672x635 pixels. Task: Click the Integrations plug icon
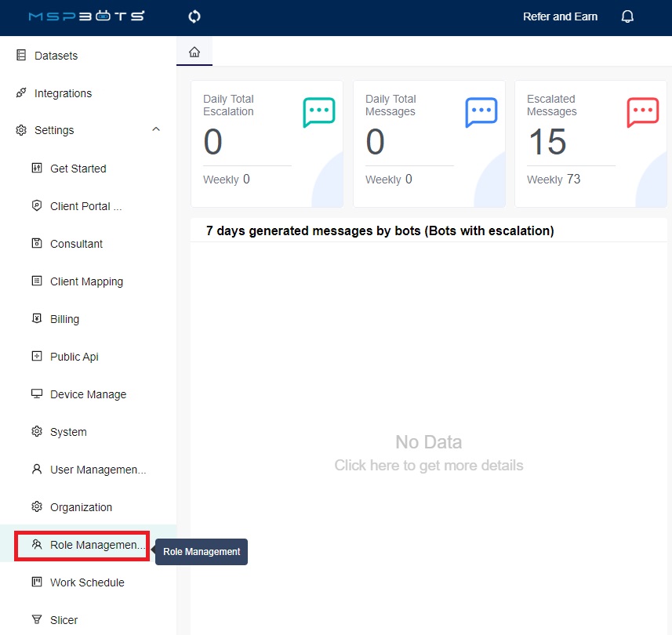21,93
